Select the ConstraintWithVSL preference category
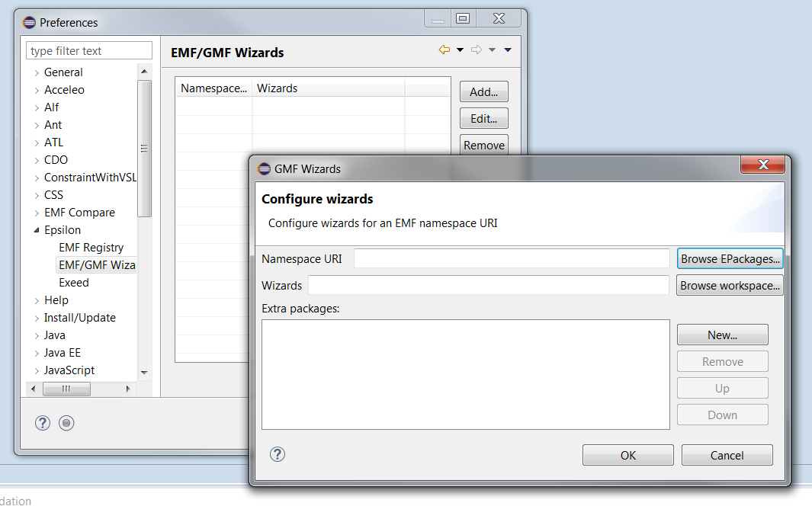 pos(90,178)
